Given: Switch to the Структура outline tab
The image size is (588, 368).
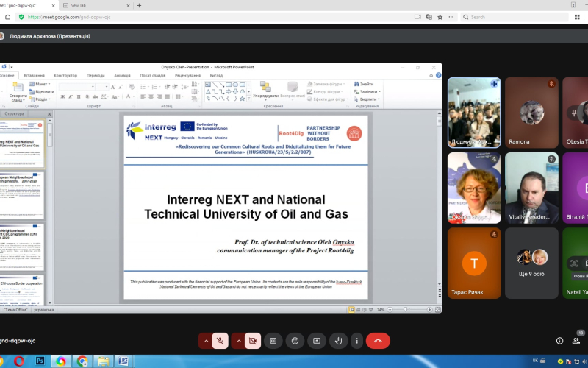Looking at the screenshot, I should point(14,114).
